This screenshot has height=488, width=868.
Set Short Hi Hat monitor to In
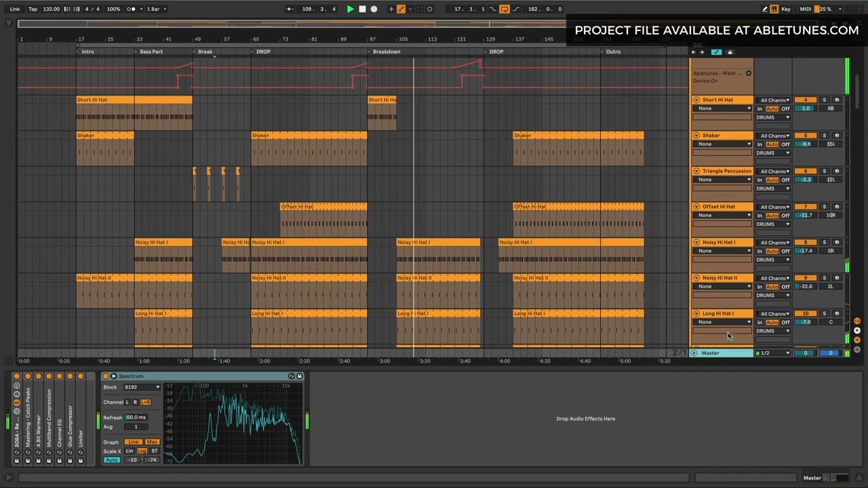click(x=760, y=108)
